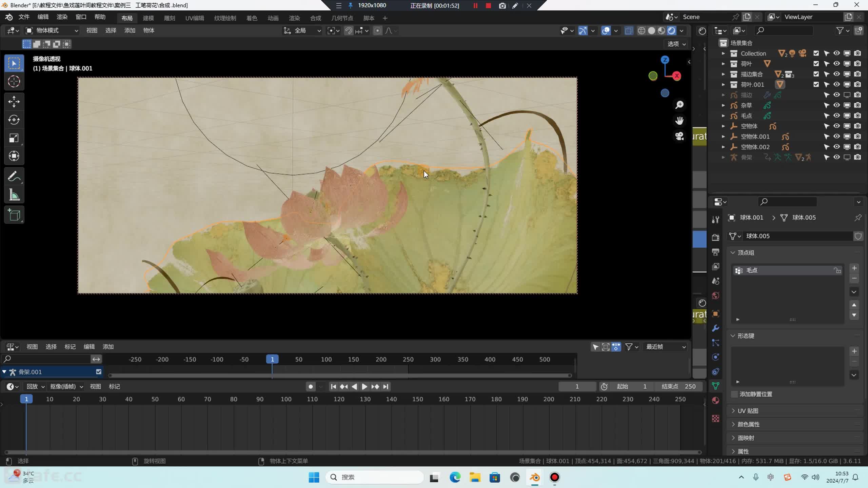Activate the Scale tool
This screenshot has width=868, height=488.
point(14,138)
